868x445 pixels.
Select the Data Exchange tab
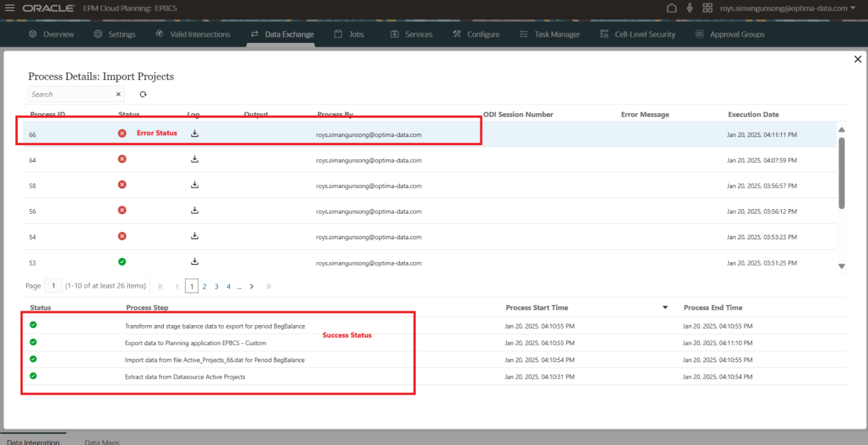tap(282, 34)
